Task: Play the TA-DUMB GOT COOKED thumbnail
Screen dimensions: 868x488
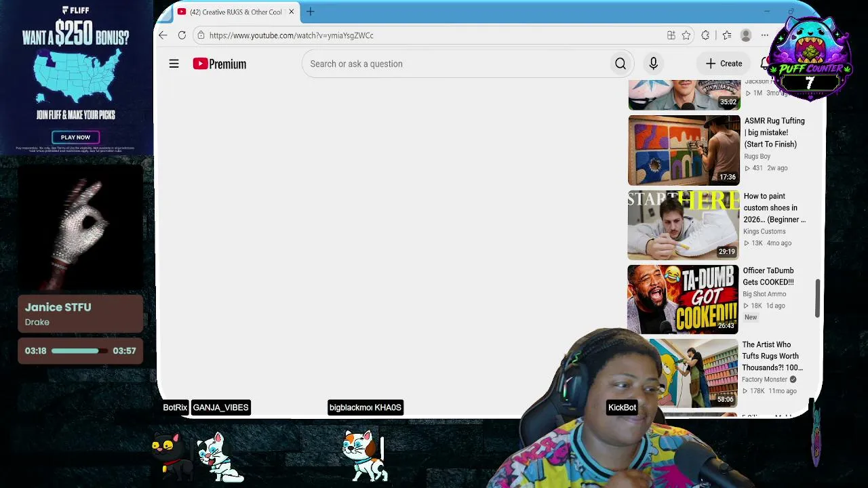Action: [x=683, y=299]
